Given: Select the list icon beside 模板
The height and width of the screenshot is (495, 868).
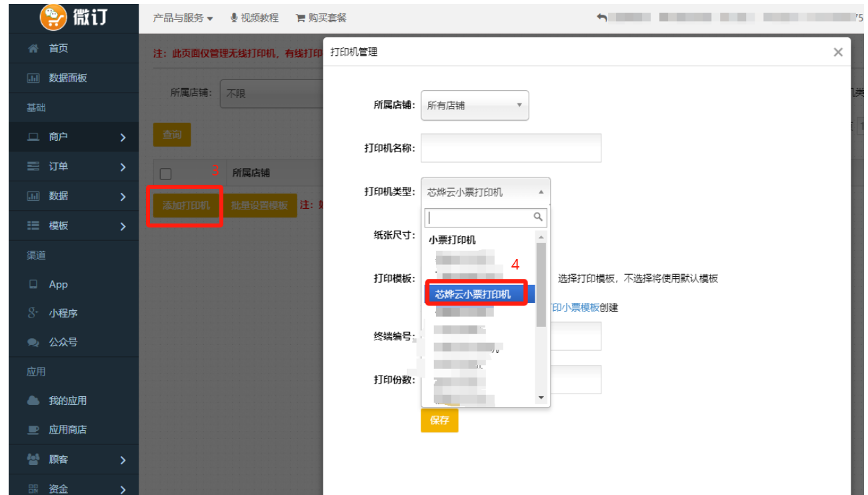Looking at the screenshot, I should (x=33, y=225).
